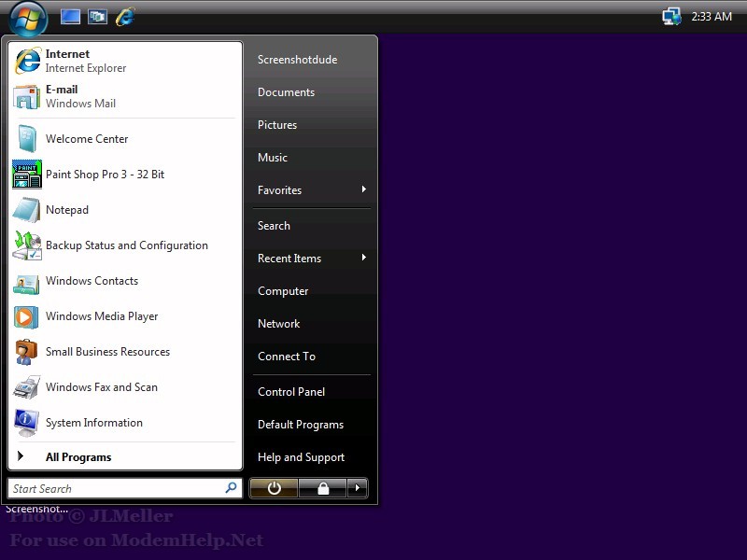Click the Windows Contacts icon
This screenshot has width=747, height=560.
[27, 285]
